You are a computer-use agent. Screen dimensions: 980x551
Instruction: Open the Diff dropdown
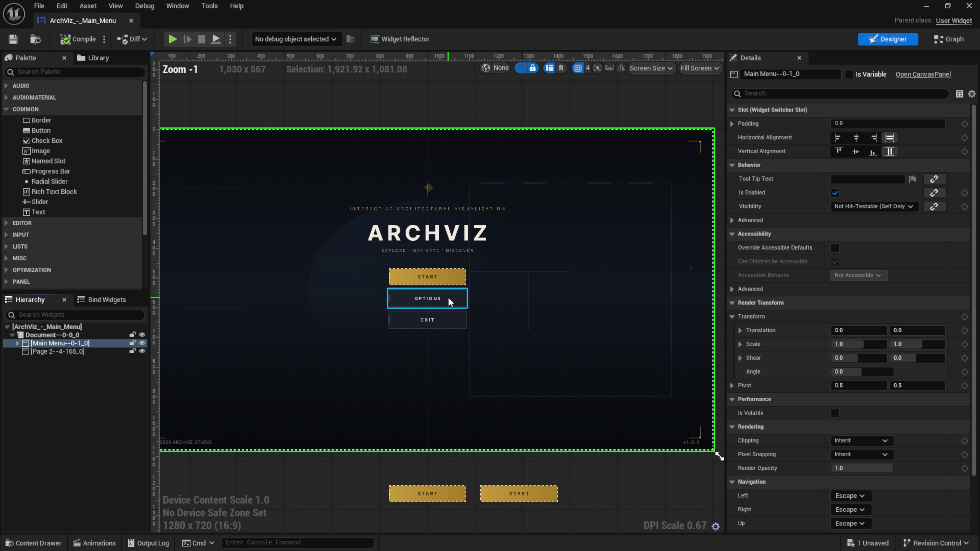tap(132, 39)
